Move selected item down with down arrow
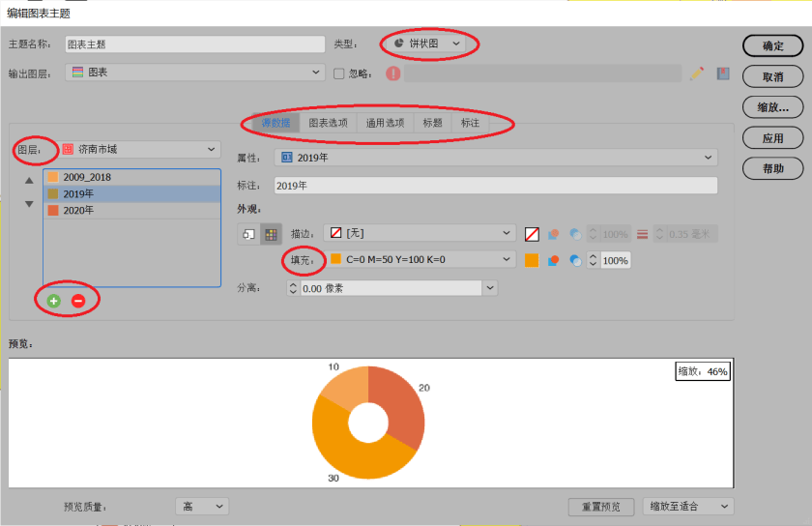Viewport: 812px width, 526px height. click(x=29, y=204)
